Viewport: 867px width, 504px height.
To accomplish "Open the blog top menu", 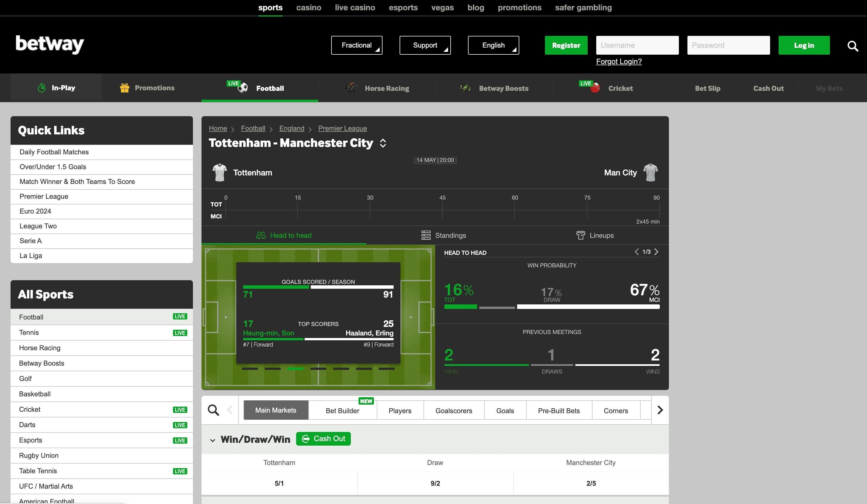I will (x=476, y=8).
